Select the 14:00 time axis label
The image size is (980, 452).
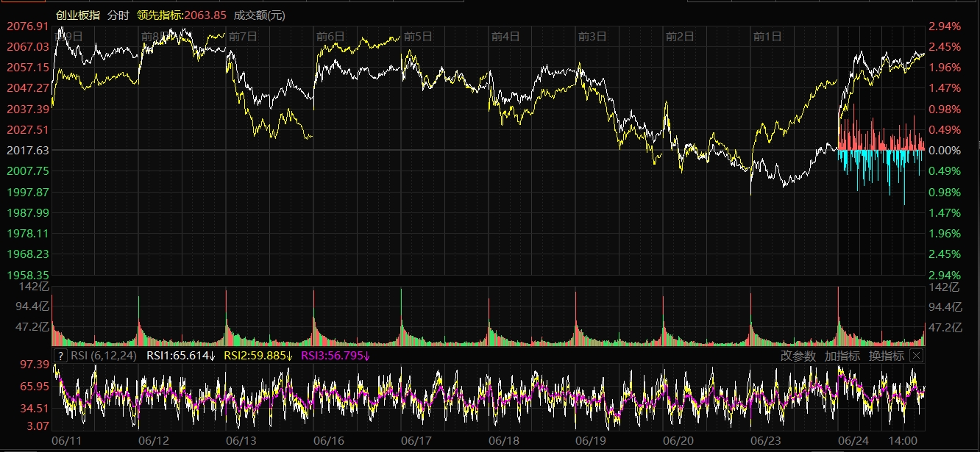tap(903, 440)
